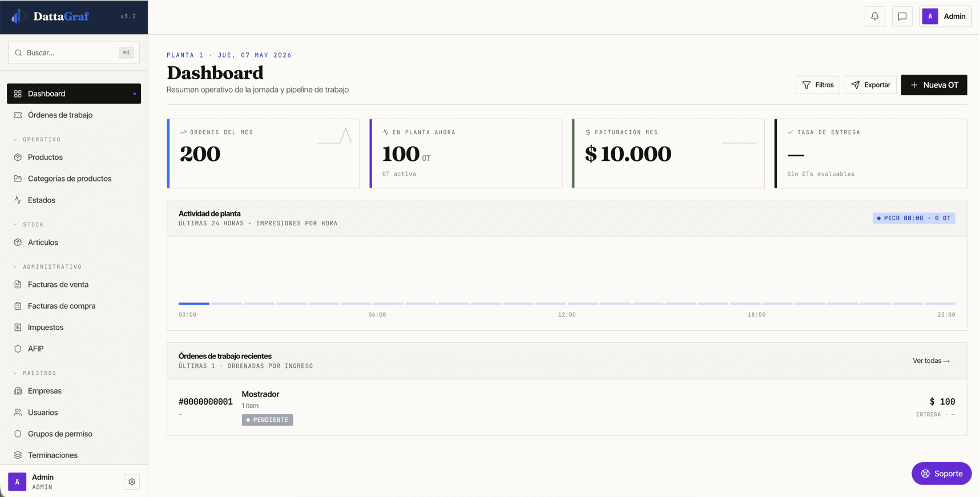This screenshot has width=980, height=497.
Task: Click the Empresas building icon
Action: 18,391
